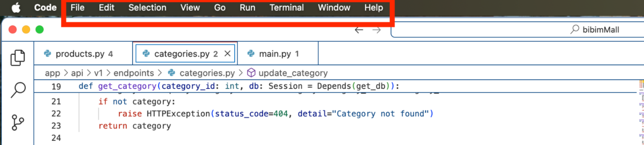The image size is (644, 145).
Task: Click the app breadcrumb segment
Action: pyautogui.click(x=52, y=73)
